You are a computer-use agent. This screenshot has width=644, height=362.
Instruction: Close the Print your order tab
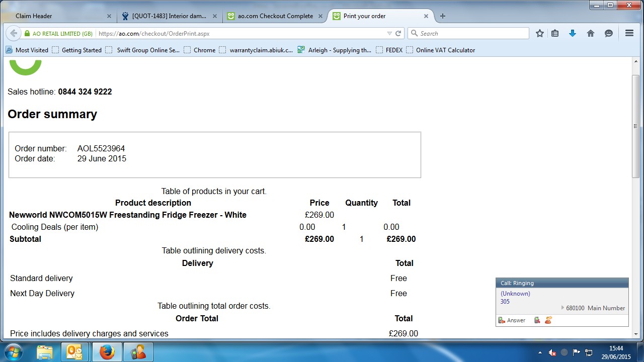coord(426,16)
